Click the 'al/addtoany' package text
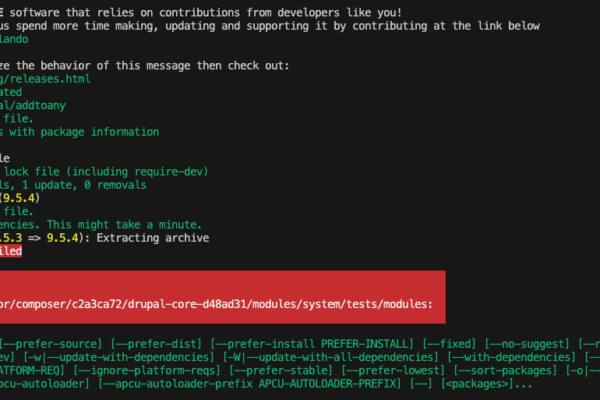The image size is (600, 400). pos(33,106)
